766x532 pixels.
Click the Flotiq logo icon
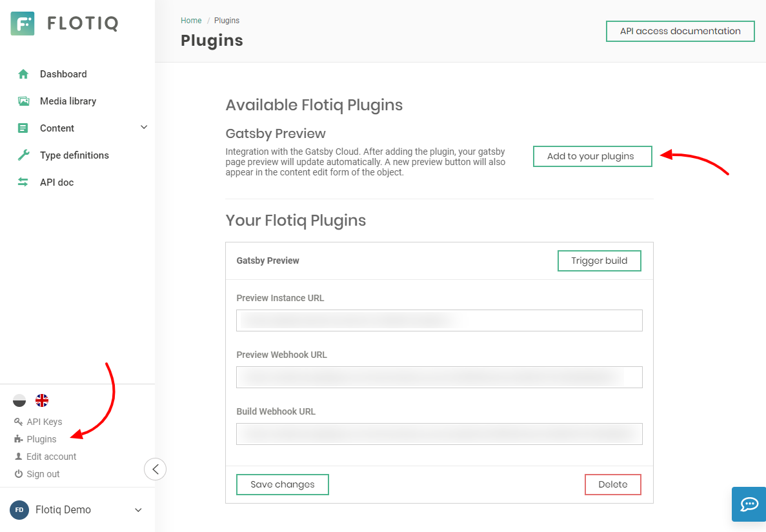pyautogui.click(x=23, y=24)
